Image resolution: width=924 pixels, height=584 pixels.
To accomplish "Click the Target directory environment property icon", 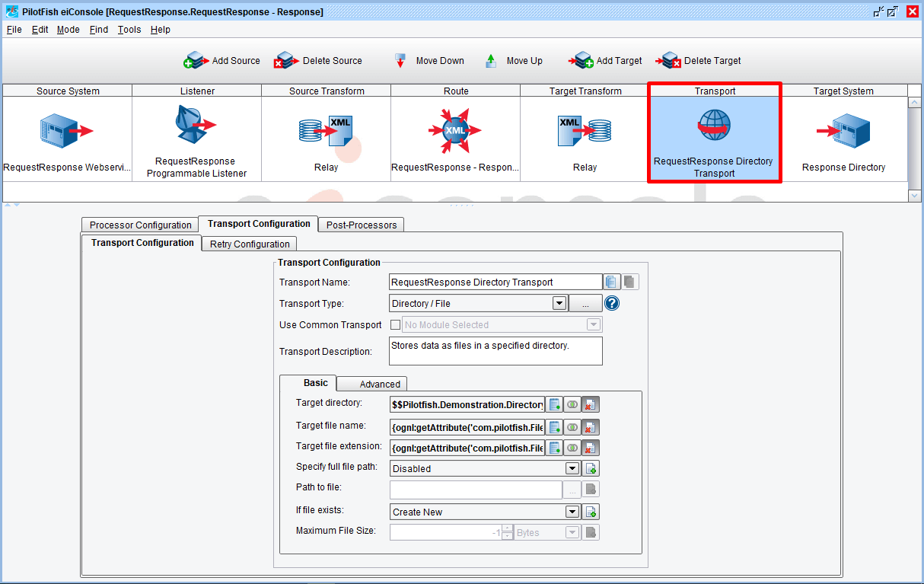I will click(x=555, y=404).
